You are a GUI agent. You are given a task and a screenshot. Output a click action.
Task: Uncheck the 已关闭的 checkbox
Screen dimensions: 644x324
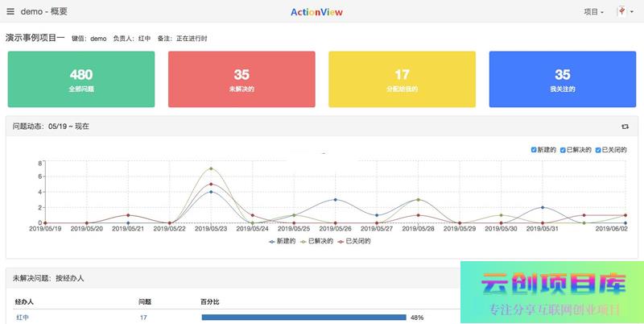[598, 150]
